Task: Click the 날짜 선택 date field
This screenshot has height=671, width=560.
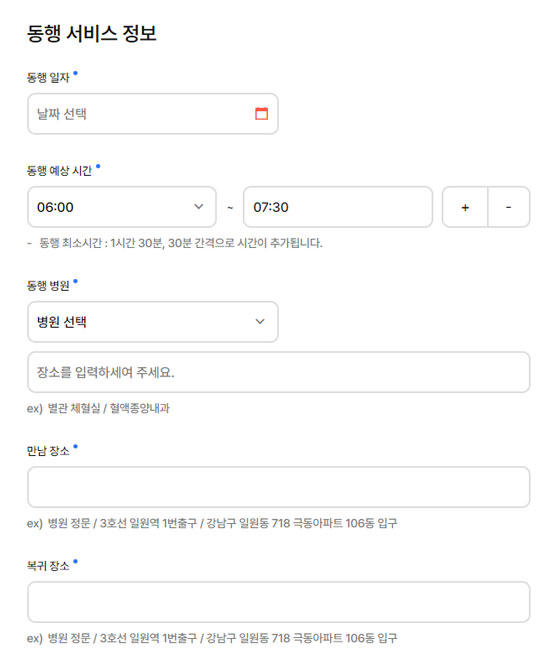Action: (x=153, y=114)
